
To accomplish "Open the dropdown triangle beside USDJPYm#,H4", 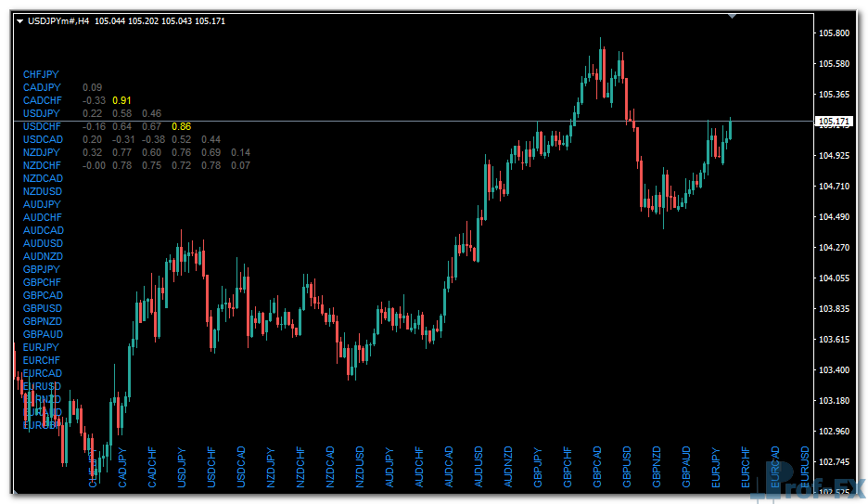I will (x=20, y=20).
